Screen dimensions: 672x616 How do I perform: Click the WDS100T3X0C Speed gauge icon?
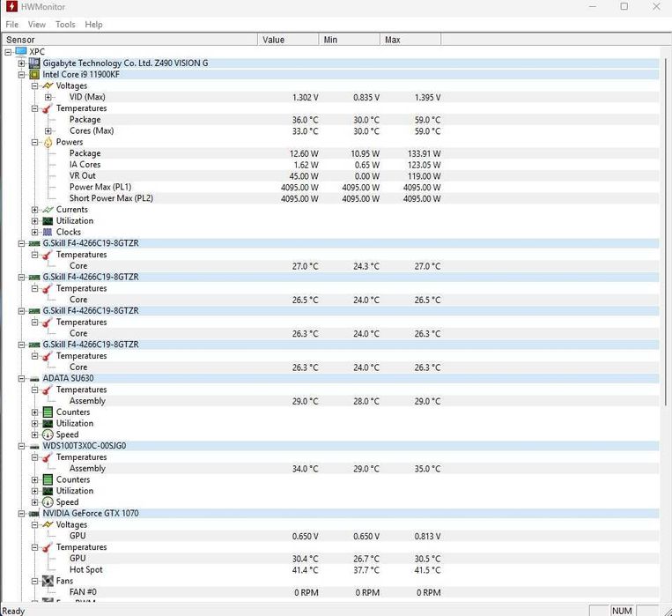48,502
